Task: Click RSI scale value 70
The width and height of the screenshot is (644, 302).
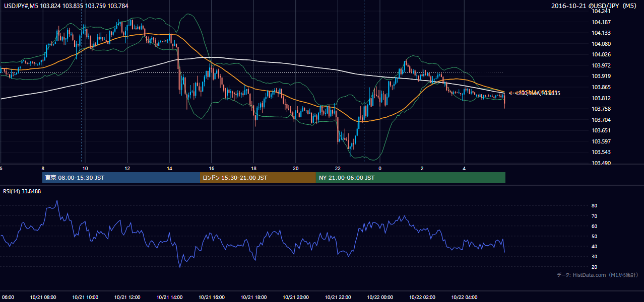Action: click(595, 216)
